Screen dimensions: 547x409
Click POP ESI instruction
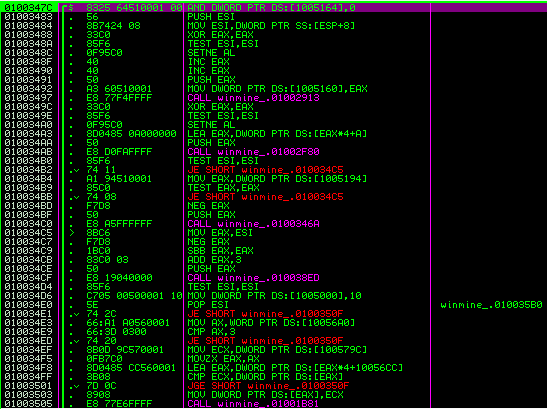pos(208,305)
